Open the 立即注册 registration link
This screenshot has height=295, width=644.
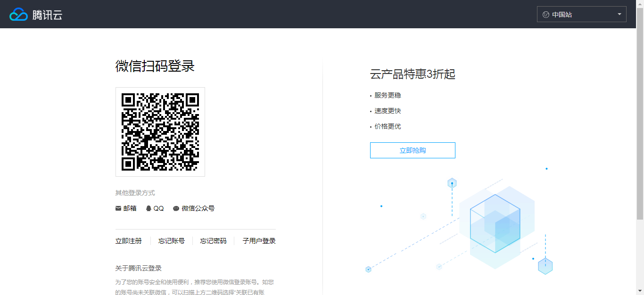[x=129, y=241]
